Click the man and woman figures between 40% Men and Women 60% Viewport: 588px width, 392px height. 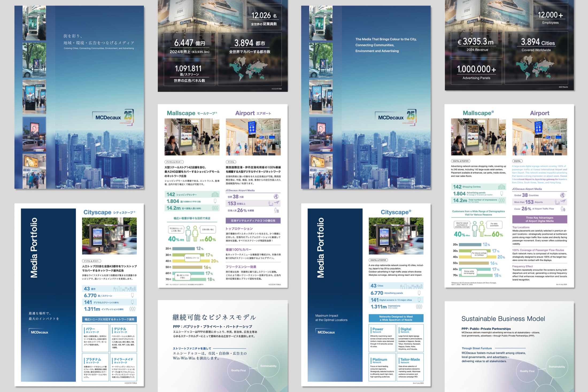pos(478,229)
